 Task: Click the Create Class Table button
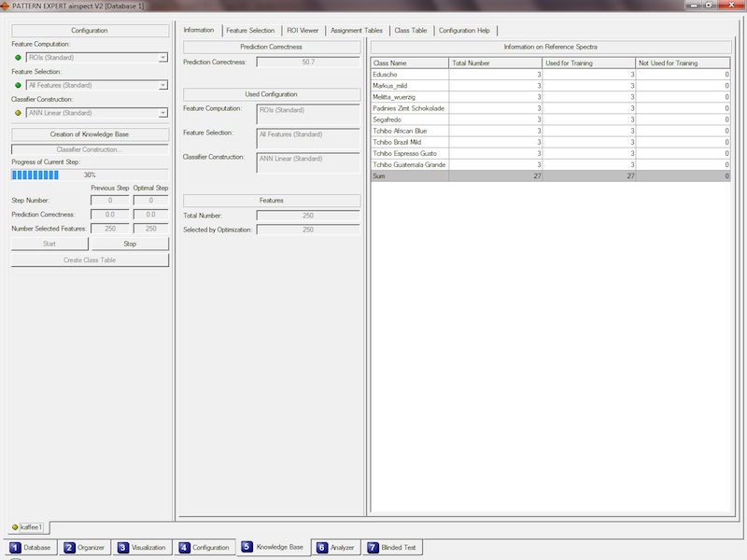pyautogui.click(x=90, y=260)
